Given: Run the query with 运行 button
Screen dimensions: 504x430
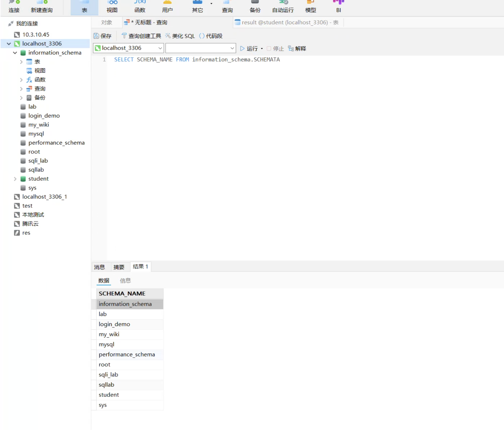Looking at the screenshot, I should tap(249, 48).
